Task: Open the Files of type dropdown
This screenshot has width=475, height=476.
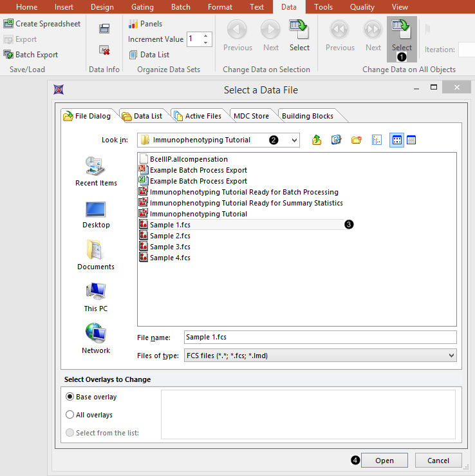Action: pyautogui.click(x=451, y=356)
